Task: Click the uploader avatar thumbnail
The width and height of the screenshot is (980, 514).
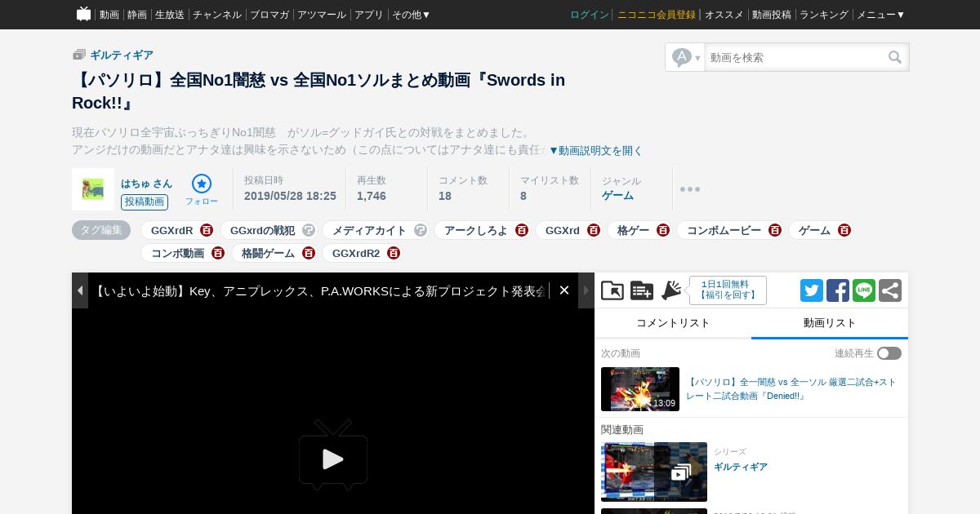Action: [x=93, y=189]
